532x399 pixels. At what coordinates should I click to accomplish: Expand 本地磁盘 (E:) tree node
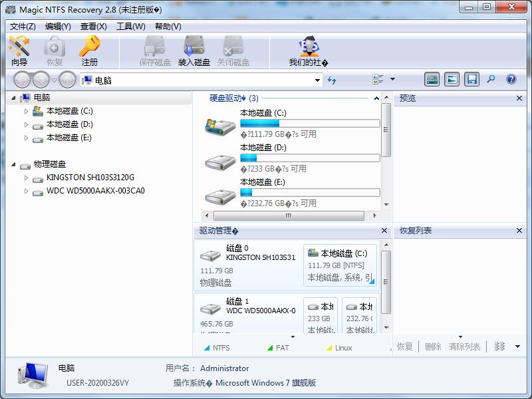pyautogui.click(x=26, y=138)
